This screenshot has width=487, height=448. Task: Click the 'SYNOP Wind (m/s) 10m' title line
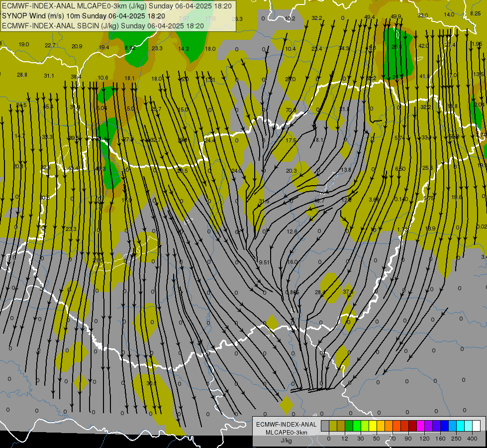point(84,16)
